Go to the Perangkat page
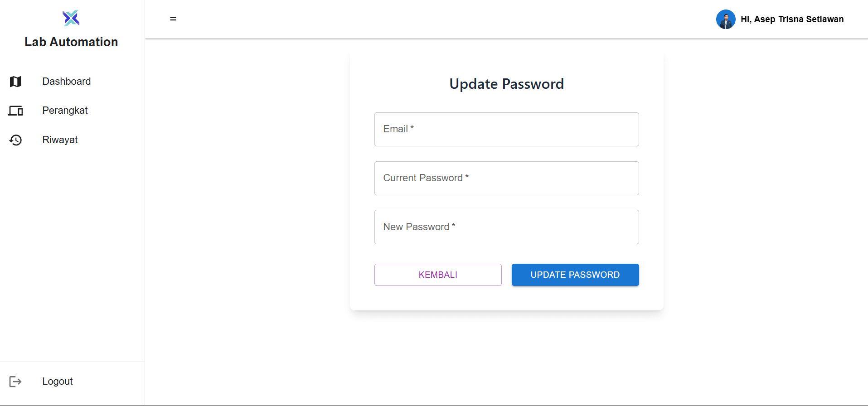Image resolution: width=868 pixels, height=406 pixels. (65, 111)
